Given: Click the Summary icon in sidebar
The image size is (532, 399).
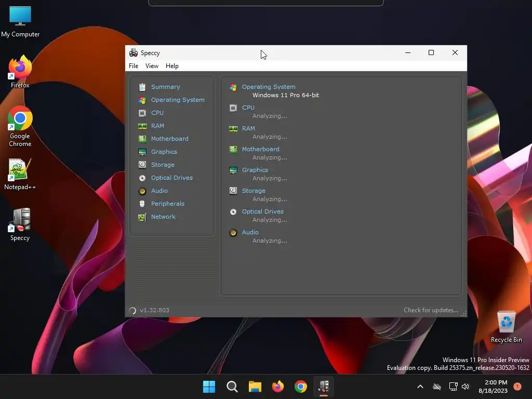Looking at the screenshot, I should click(142, 87).
